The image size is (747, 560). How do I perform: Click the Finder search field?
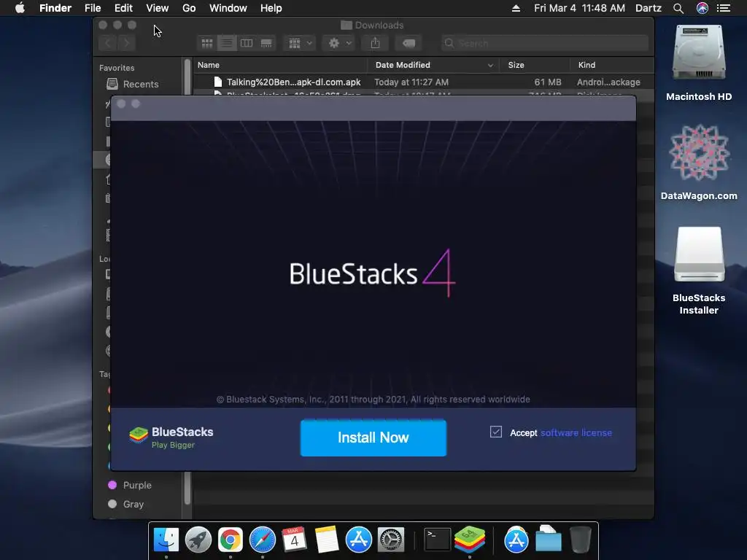click(x=544, y=43)
